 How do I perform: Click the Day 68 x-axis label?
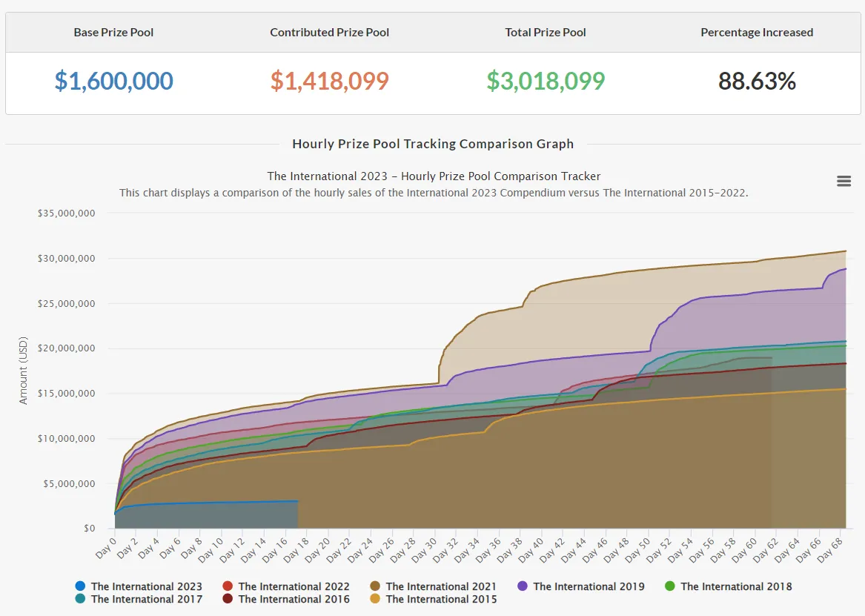click(830, 550)
